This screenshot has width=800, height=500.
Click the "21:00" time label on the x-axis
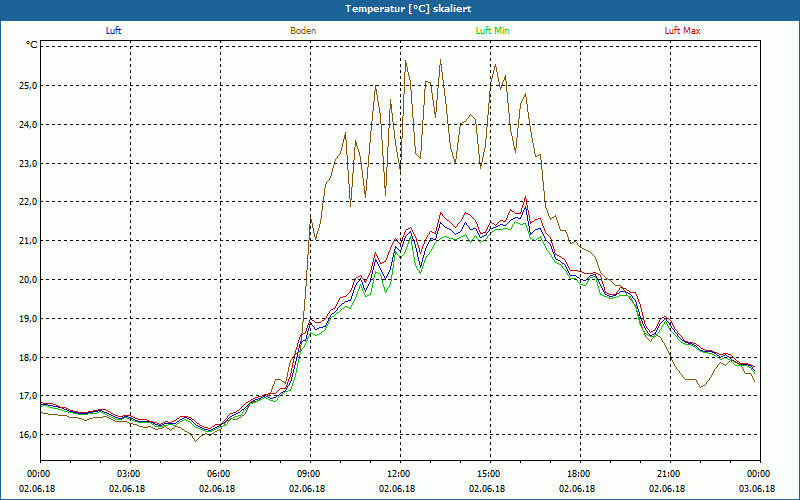tap(670, 474)
